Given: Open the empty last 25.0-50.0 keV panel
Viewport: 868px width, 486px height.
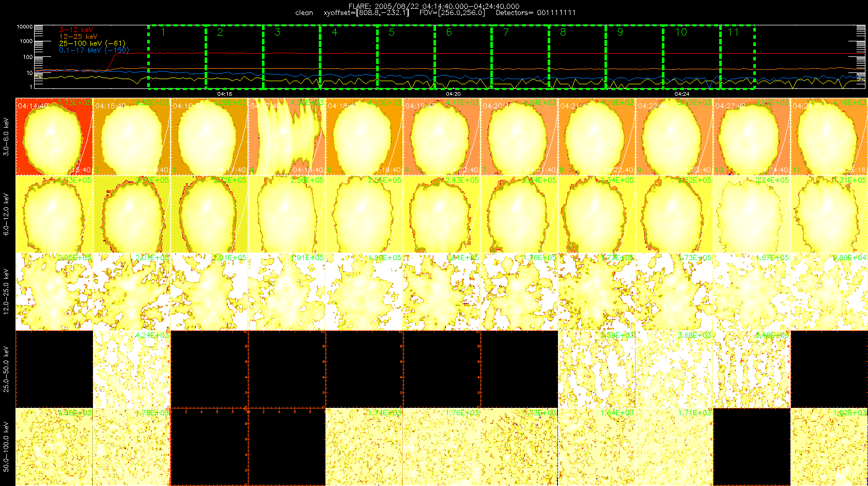Looking at the screenshot, I should 829,369.
